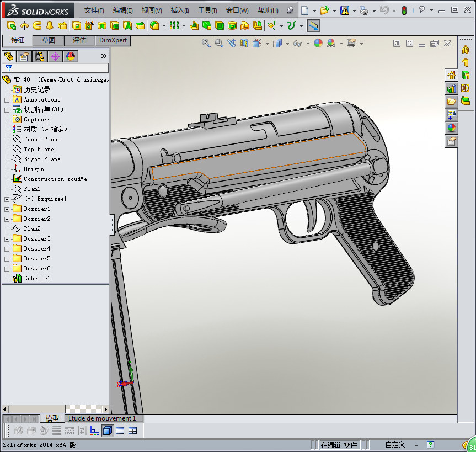Click the filter funnel icon above the tree
476x452 pixels.
point(9,68)
